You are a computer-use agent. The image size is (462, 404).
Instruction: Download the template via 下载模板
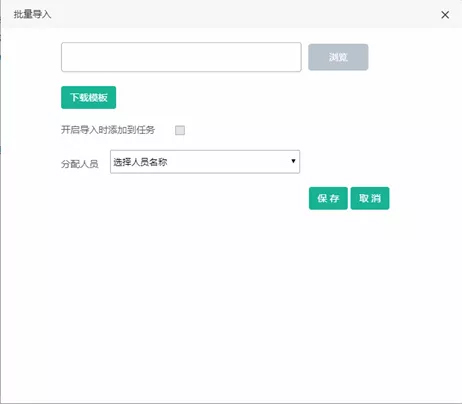89,97
